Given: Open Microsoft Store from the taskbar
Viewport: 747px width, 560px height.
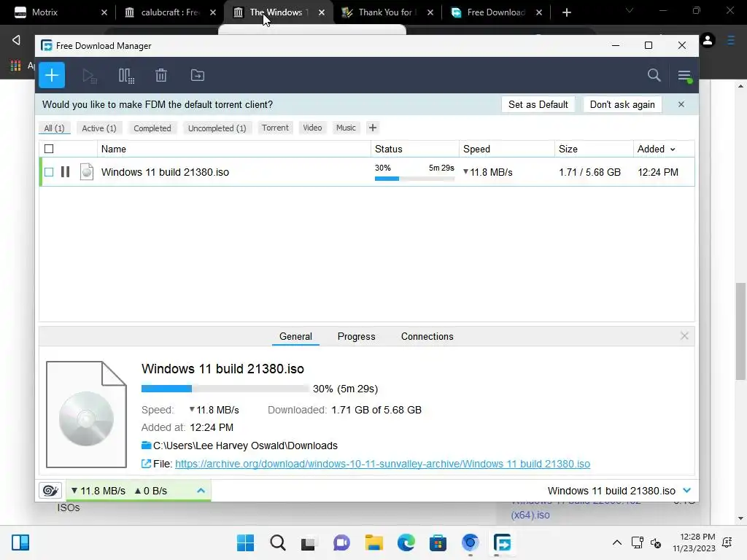Looking at the screenshot, I should (x=438, y=542).
